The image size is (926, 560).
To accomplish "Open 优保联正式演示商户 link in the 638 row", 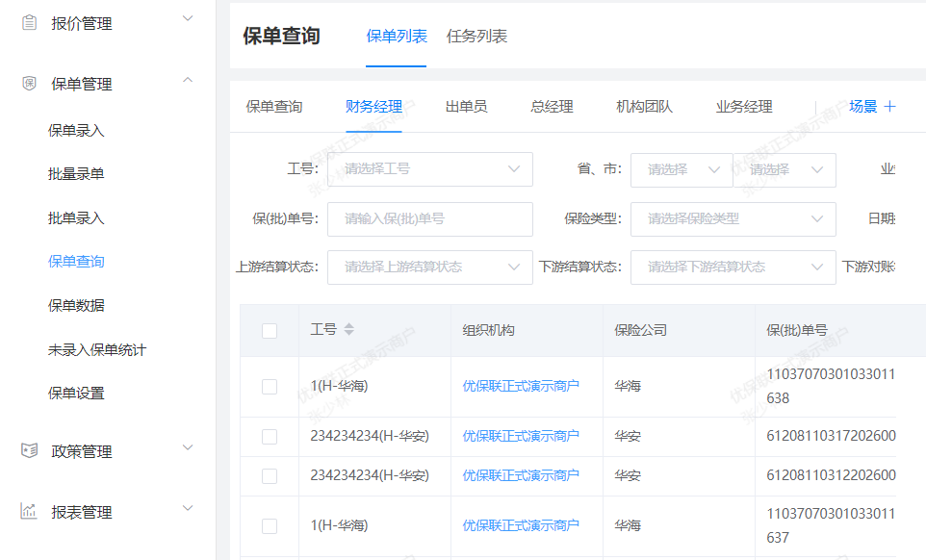I will tap(521, 386).
